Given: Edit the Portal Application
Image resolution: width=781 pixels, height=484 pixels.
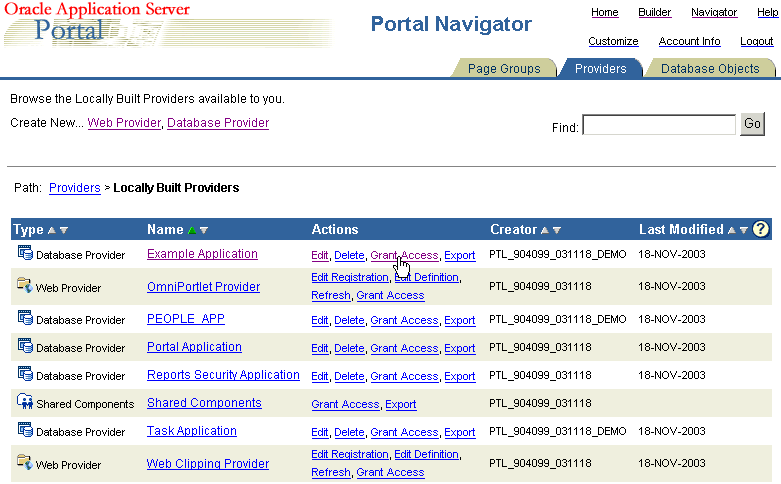Looking at the screenshot, I should [x=320, y=348].
